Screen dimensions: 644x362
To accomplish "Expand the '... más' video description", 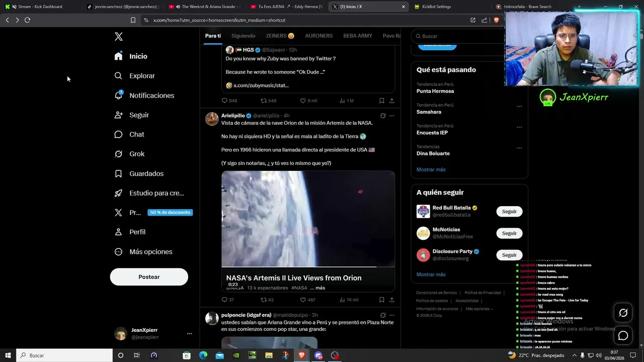I will pyautogui.click(x=317, y=288).
